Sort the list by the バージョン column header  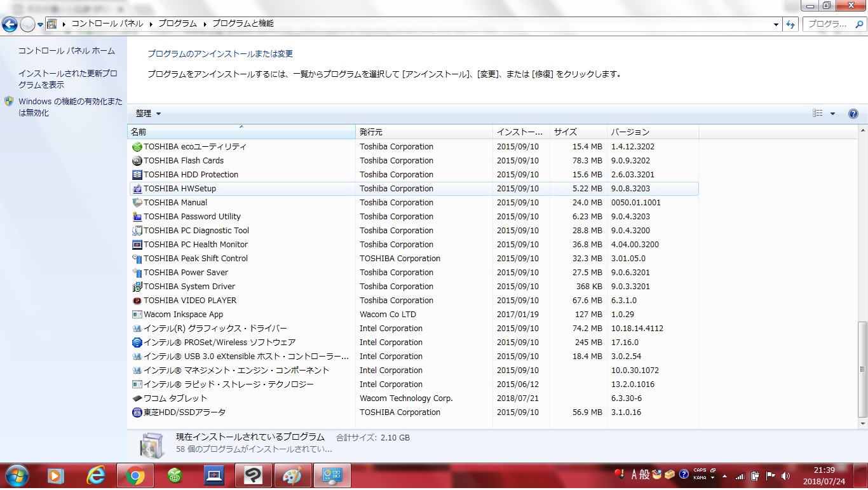tap(653, 132)
